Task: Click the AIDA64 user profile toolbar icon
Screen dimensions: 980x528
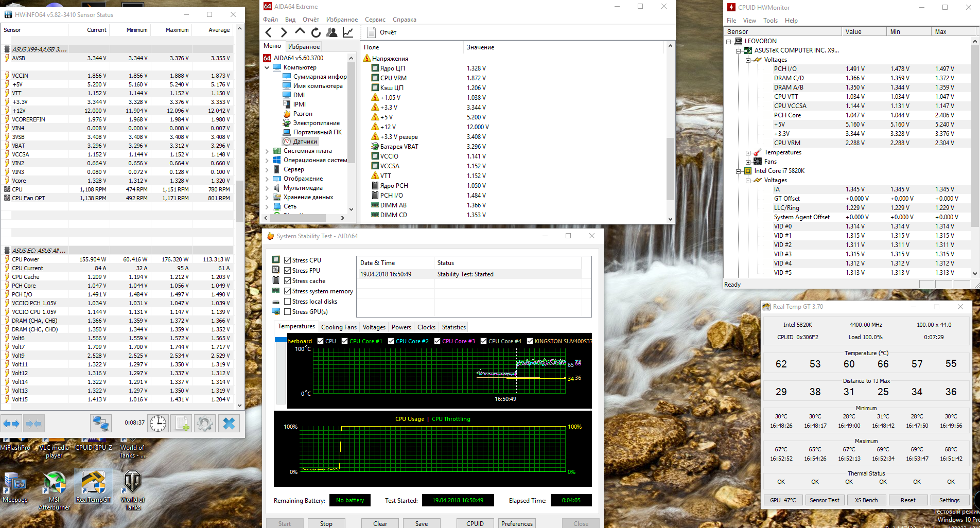Action: [x=332, y=32]
